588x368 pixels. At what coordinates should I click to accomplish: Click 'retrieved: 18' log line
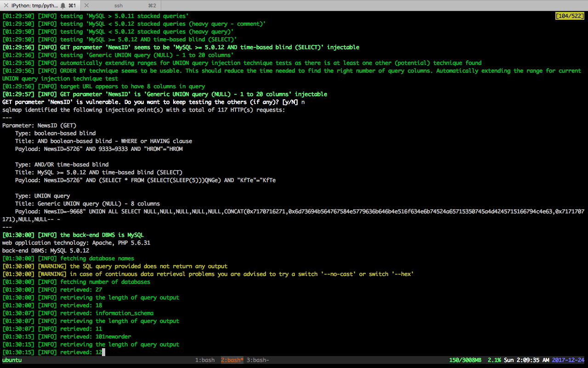(x=52, y=305)
